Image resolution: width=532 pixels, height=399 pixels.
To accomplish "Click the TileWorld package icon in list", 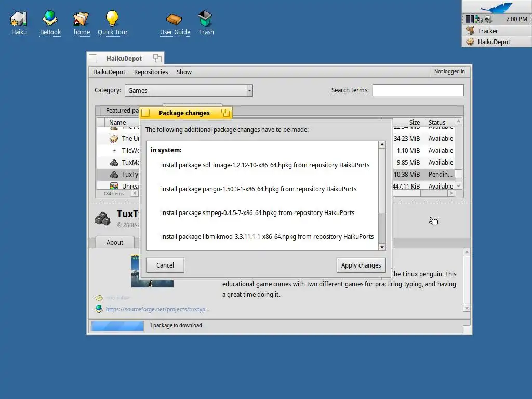I will point(114,150).
